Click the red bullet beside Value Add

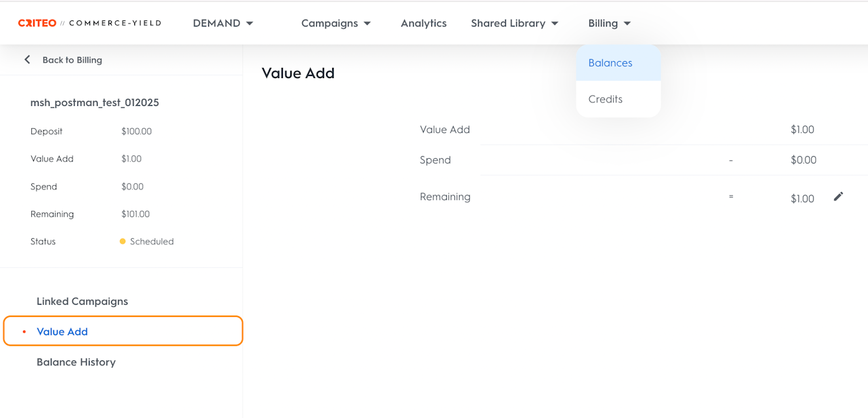pos(24,332)
